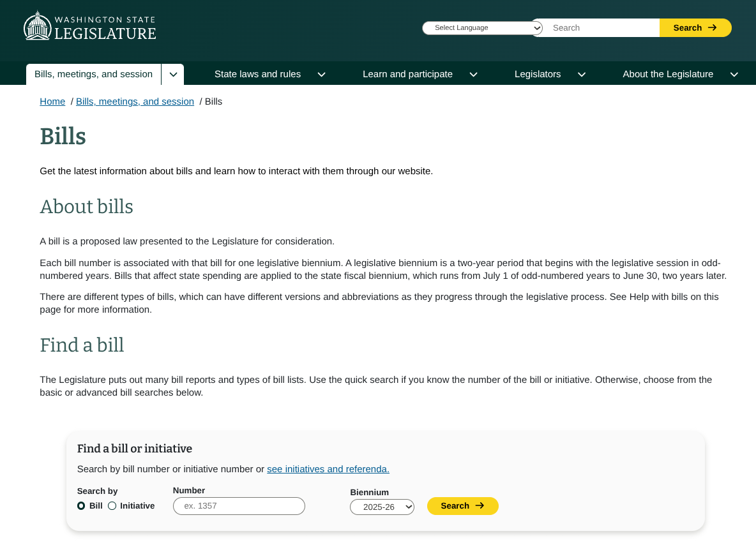The width and height of the screenshot is (756, 552).
Task: Open Bills, meetings, and session tab
Action: pyautogui.click(x=93, y=74)
